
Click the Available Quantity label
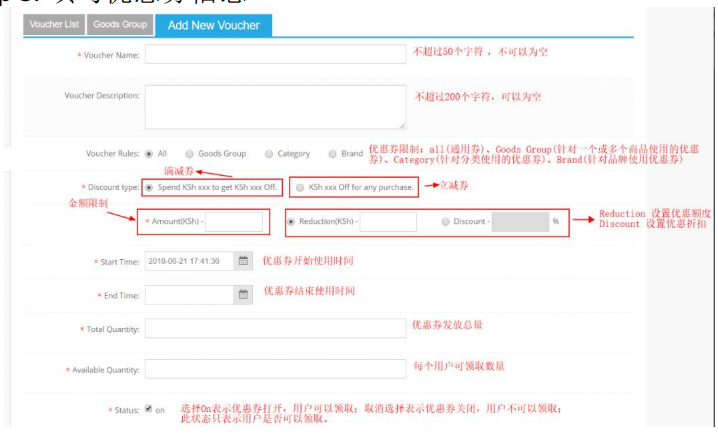[x=106, y=370]
